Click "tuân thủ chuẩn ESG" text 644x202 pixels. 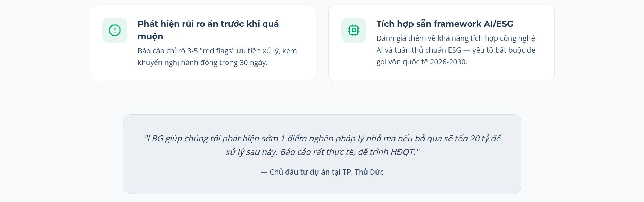(428, 50)
